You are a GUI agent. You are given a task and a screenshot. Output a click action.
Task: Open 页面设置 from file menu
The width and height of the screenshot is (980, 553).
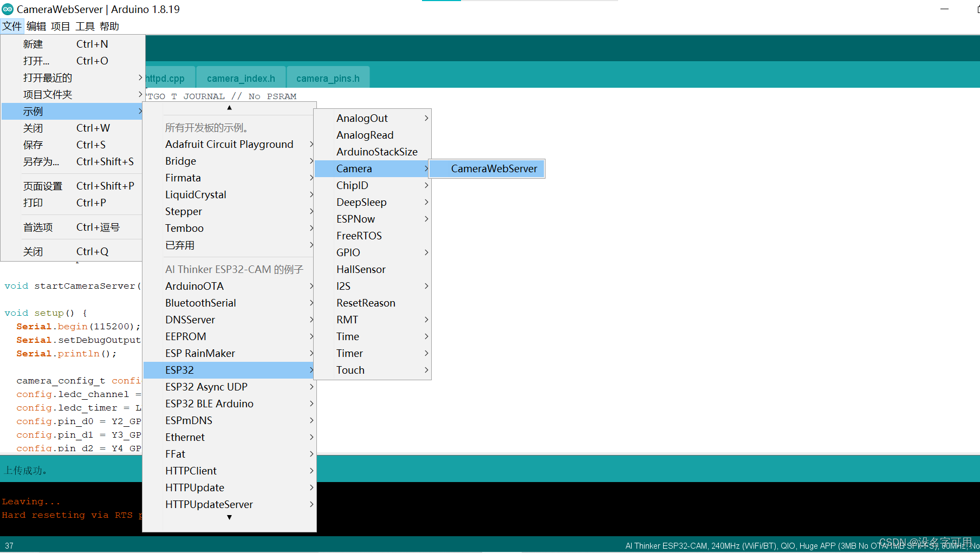pyautogui.click(x=73, y=186)
